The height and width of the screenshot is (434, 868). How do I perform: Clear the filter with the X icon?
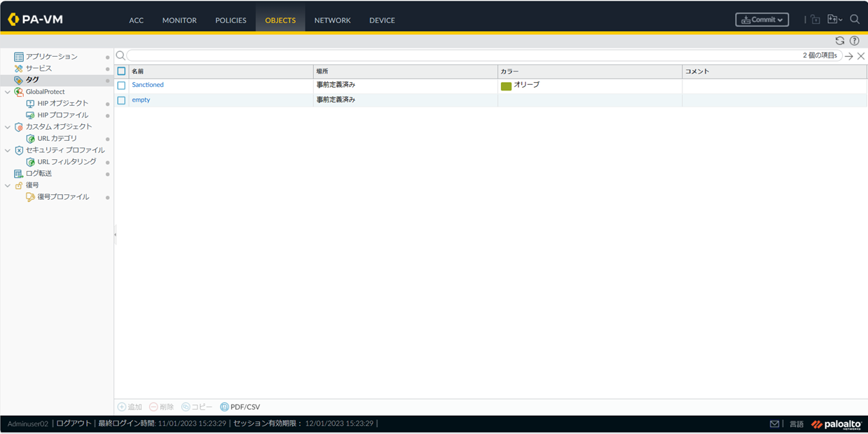pos(861,56)
